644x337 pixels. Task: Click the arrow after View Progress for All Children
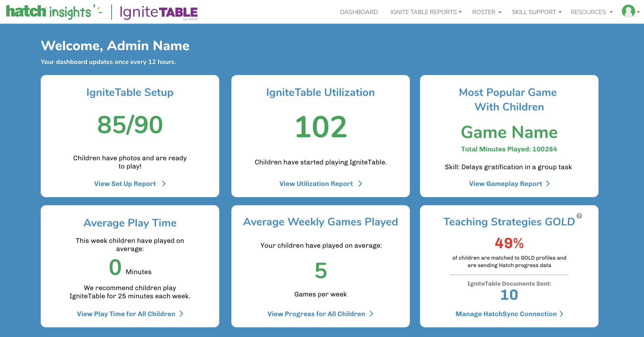pyautogui.click(x=371, y=314)
